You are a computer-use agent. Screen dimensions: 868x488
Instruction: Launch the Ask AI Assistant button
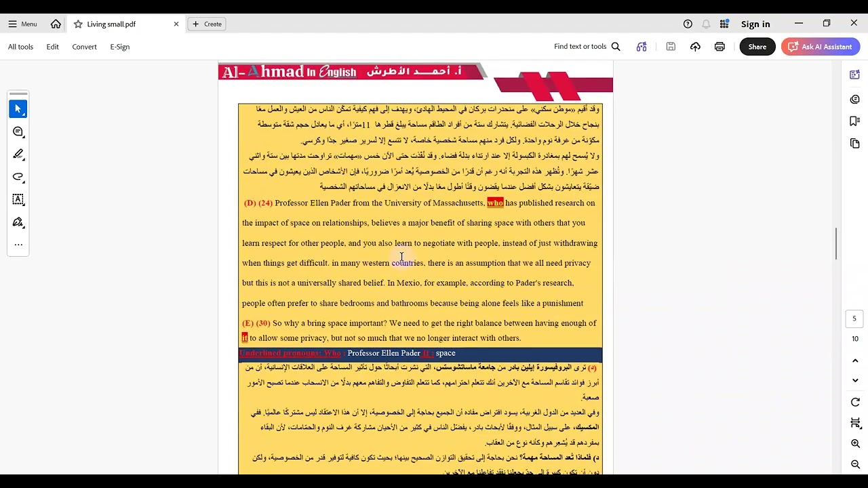[x=821, y=47]
